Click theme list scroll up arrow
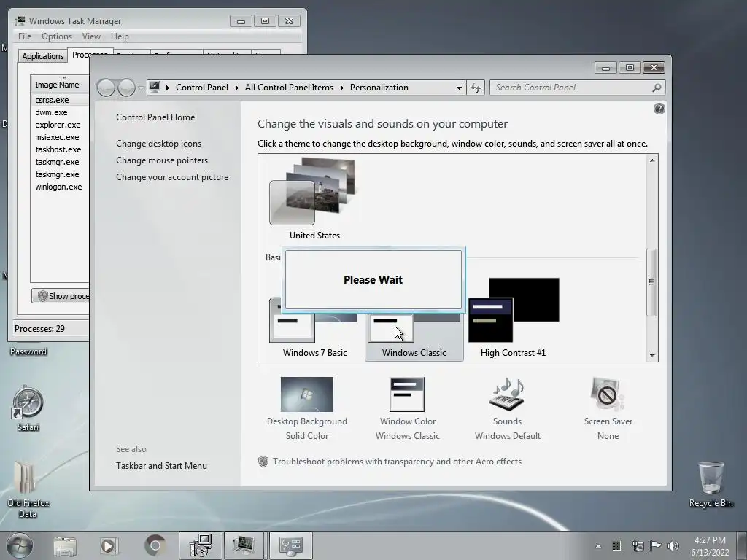 [x=651, y=160]
